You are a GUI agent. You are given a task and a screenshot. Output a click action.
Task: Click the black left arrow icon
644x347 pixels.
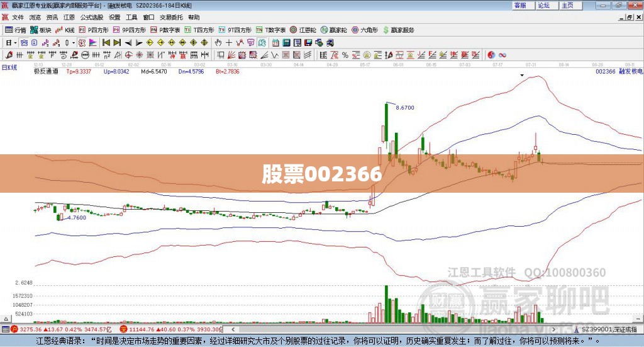pyautogui.click(x=128, y=43)
